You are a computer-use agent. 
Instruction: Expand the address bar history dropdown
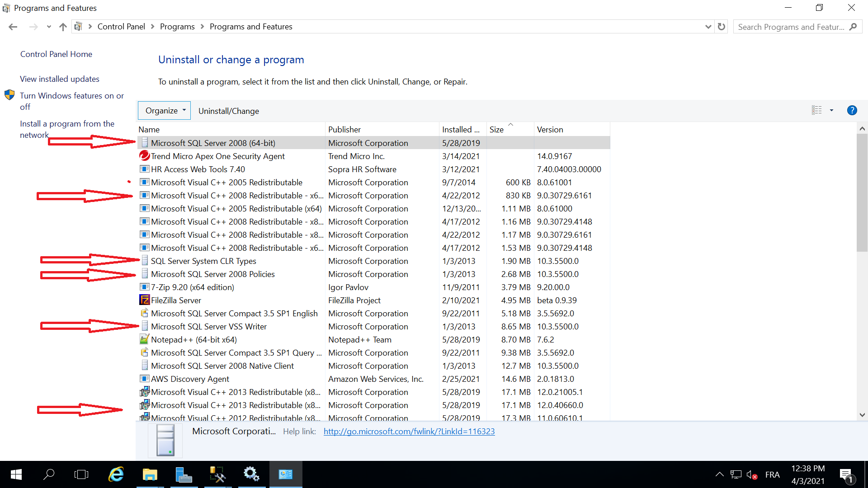click(708, 27)
